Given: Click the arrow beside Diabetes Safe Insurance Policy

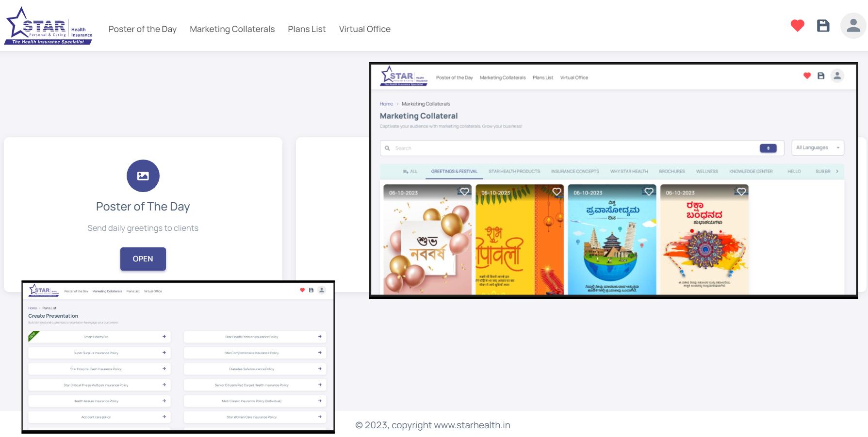Looking at the screenshot, I should click(x=320, y=369).
